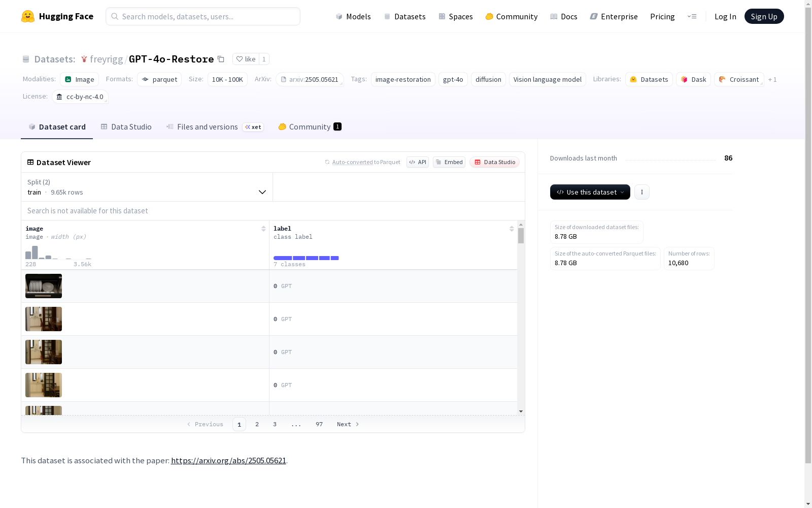Expand the Split train dropdown

click(x=147, y=187)
